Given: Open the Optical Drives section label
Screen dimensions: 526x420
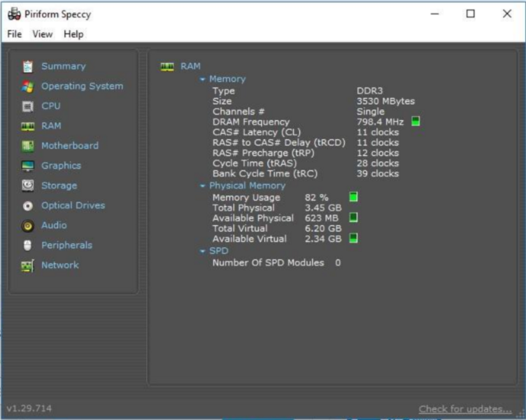Looking at the screenshot, I should [73, 206].
